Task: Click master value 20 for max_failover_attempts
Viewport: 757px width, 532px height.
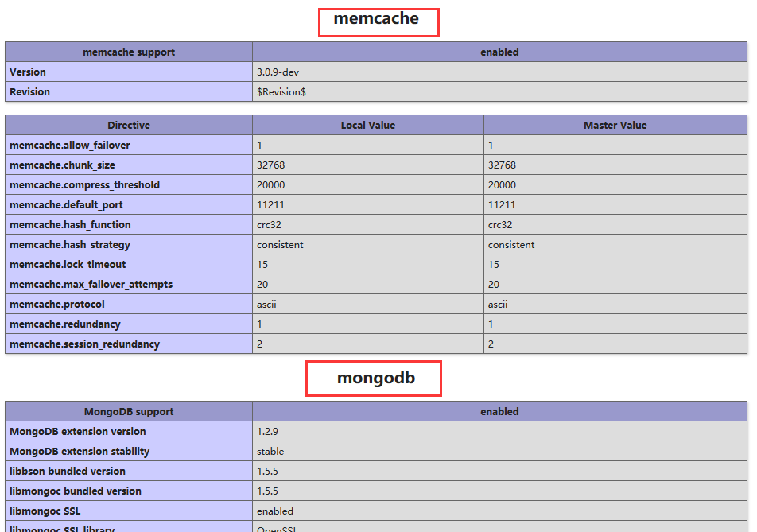Action: [x=493, y=285]
